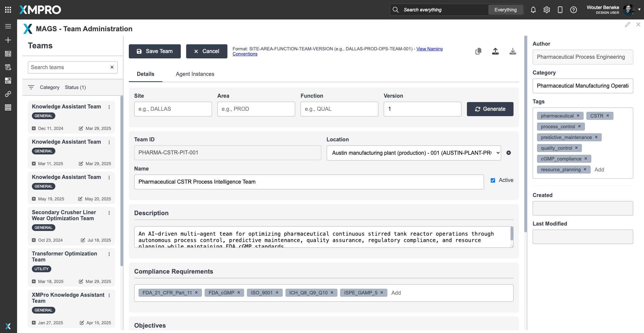Screen dimensions: 644x333
Task: Click the upload team icon
Action: pos(495,51)
